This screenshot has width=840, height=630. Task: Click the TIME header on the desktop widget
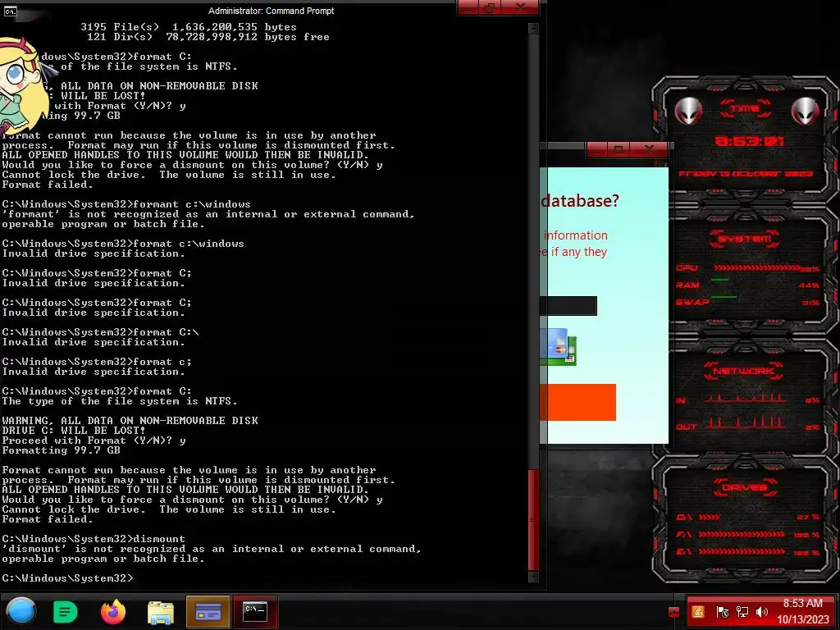[x=745, y=109]
